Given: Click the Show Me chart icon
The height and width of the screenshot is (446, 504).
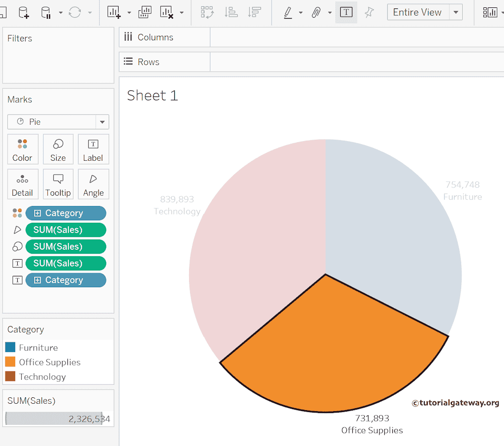Looking at the screenshot, I should pyautogui.click(x=490, y=12).
